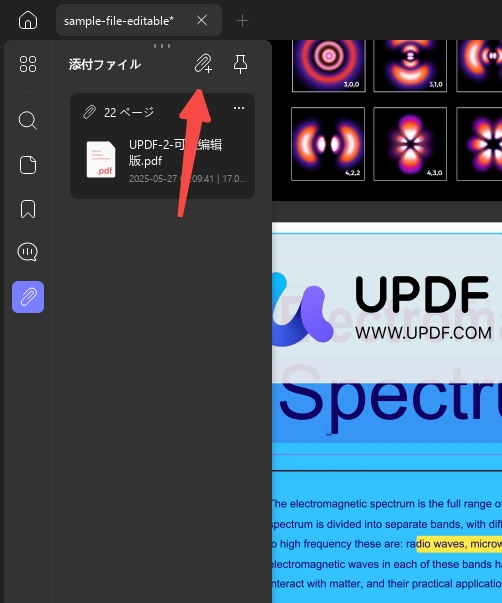
Task: Select the 3,0,0 orbital image
Action: 329,66
